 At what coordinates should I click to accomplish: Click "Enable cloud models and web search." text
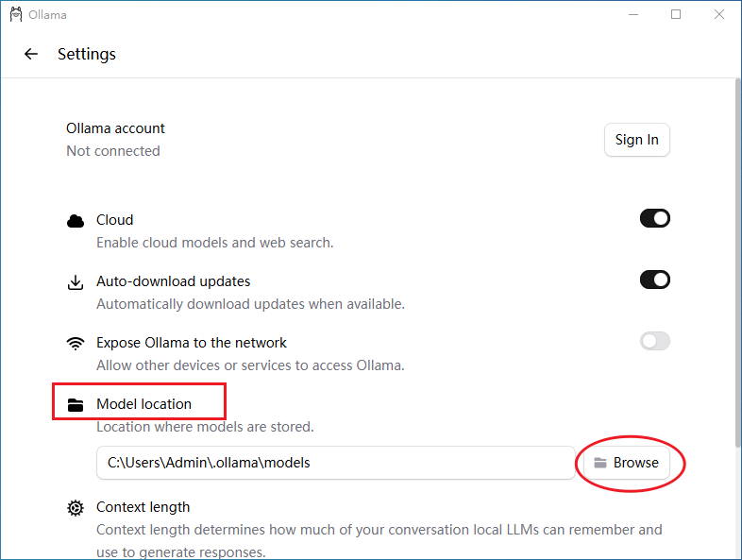215,243
